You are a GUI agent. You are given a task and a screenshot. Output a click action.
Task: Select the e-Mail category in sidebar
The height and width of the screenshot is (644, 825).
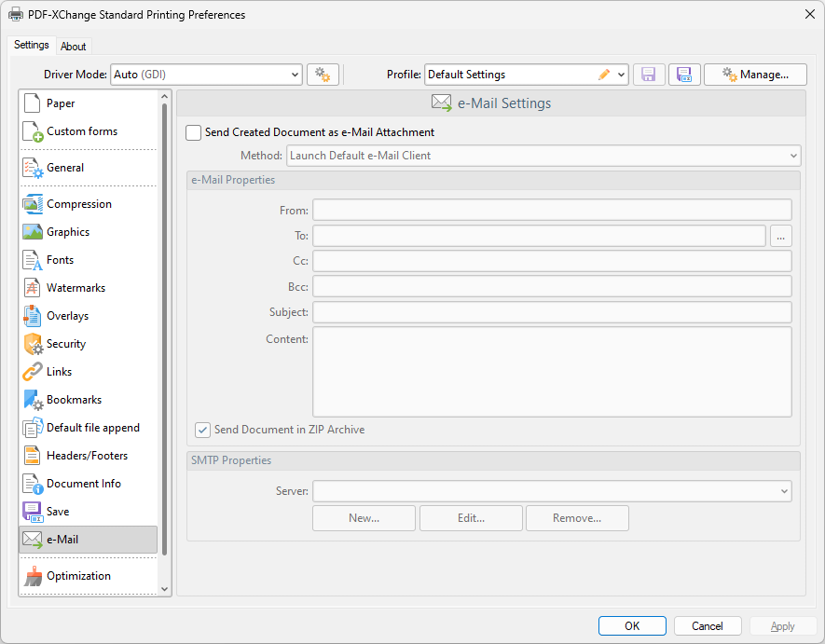(x=88, y=540)
